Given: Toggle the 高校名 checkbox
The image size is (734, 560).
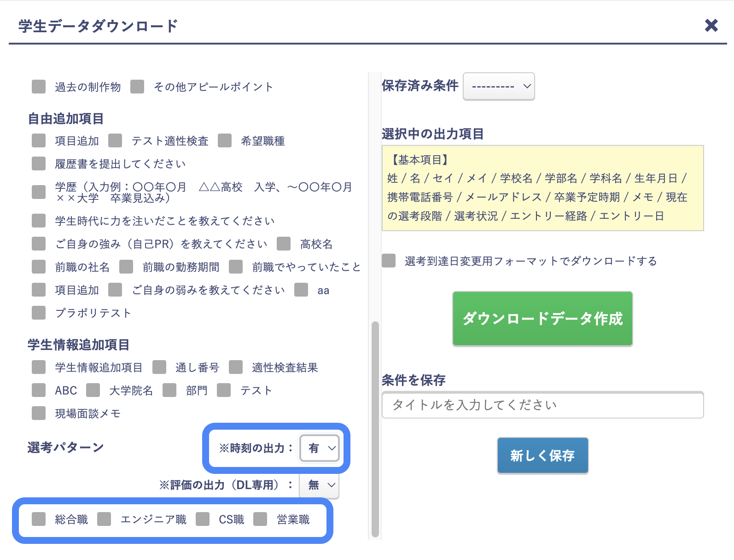Looking at the screenshot, I should point(284,244).
